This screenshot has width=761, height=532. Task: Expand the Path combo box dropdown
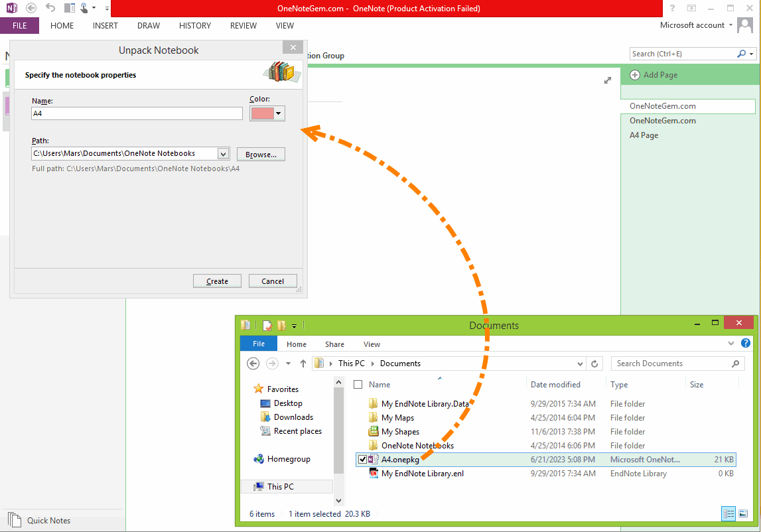[x=223, y=154]
